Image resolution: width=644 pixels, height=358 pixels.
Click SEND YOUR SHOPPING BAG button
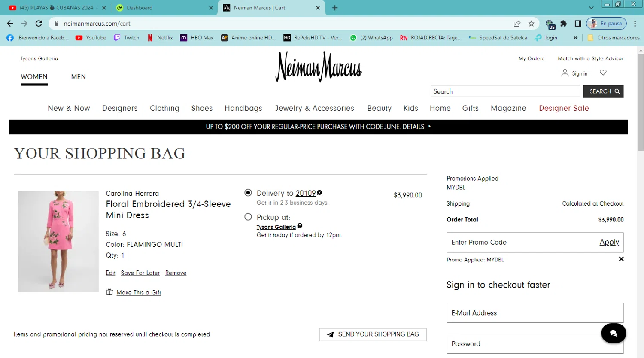[x=373, y=334]
